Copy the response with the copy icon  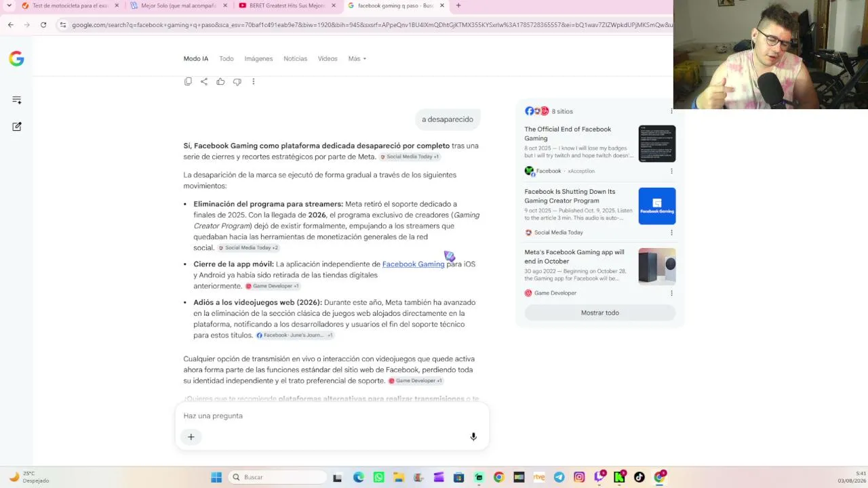click(x=188, y=81)
